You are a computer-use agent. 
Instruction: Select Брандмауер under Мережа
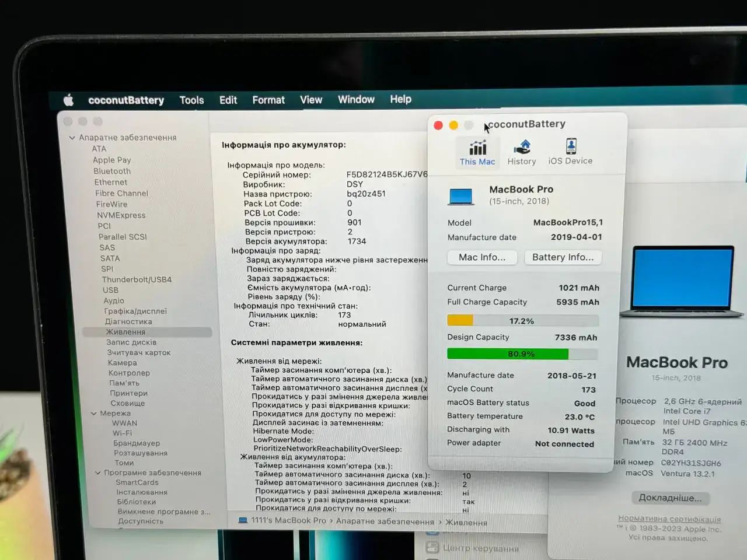(137, 443)
